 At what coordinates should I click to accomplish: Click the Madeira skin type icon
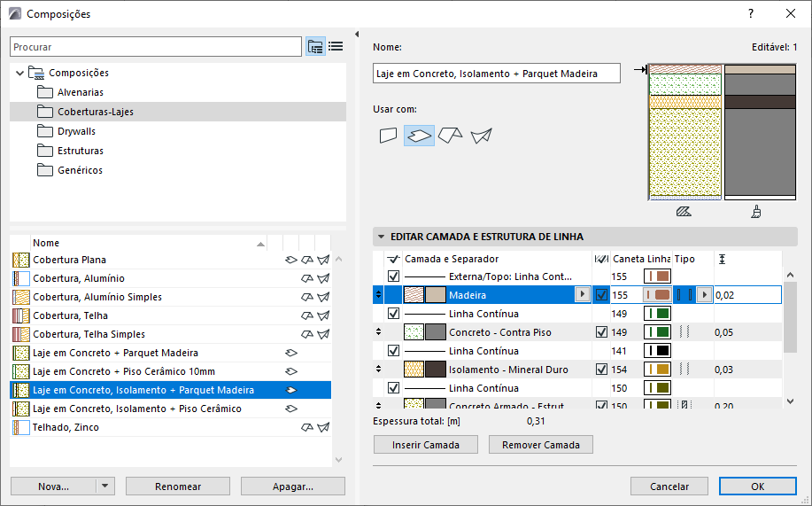pos(684,295)
